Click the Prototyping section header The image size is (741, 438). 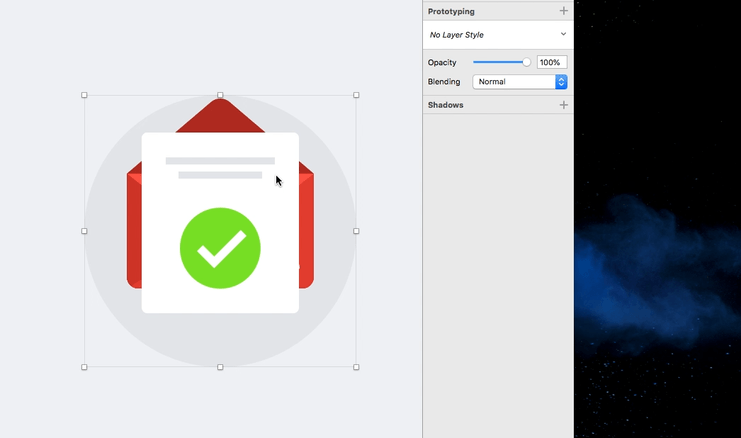coord(452,11)
